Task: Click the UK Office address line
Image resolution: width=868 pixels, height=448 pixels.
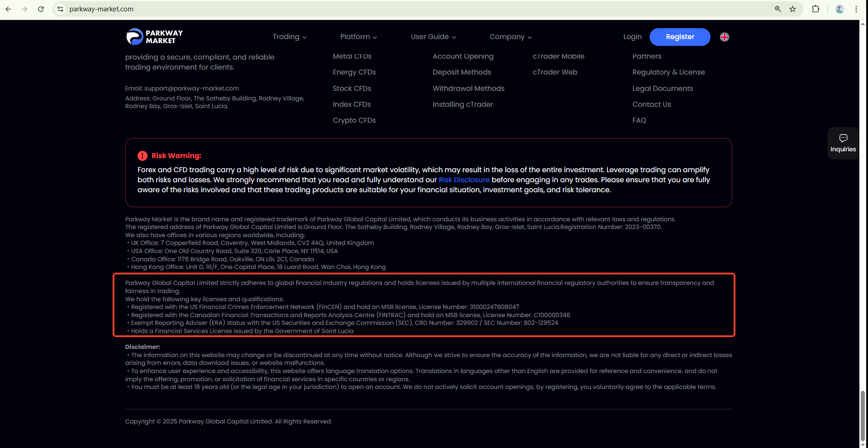Action: [251, 243]
